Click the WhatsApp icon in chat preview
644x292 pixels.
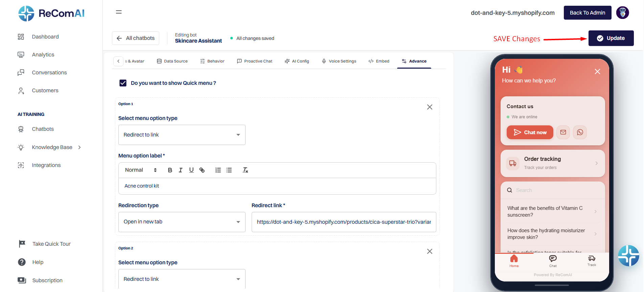tap(580, 132)
